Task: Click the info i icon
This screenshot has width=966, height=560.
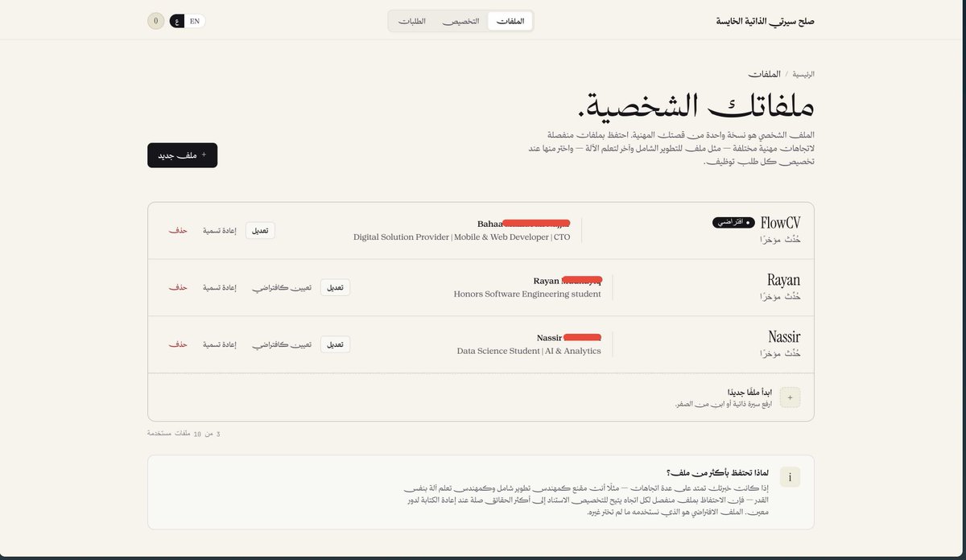Action: [790, 477]
